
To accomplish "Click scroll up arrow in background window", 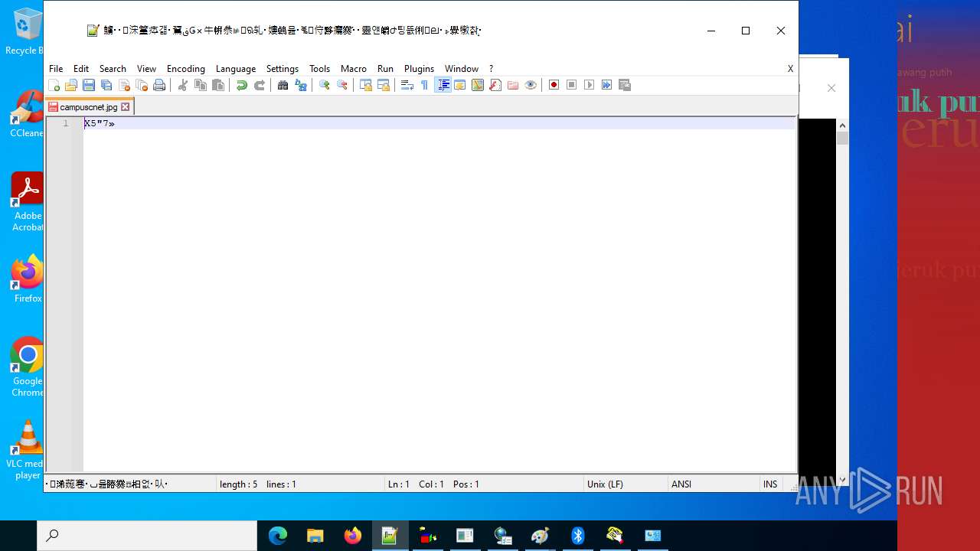I will (842, 126).
